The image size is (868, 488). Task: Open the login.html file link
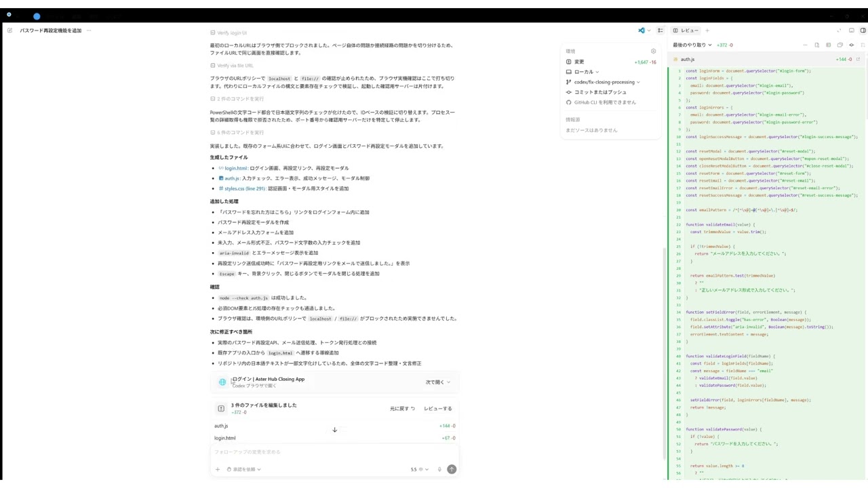[236, 168]
